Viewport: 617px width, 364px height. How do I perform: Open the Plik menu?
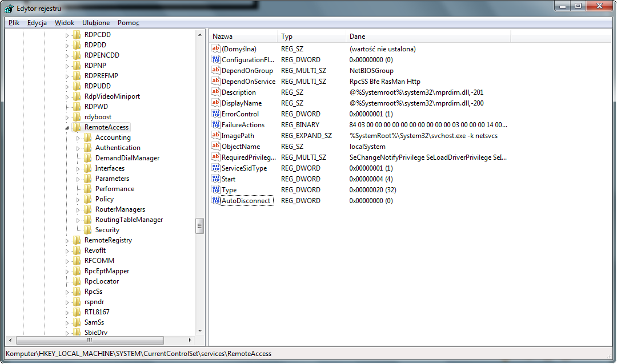pos(14,23)
